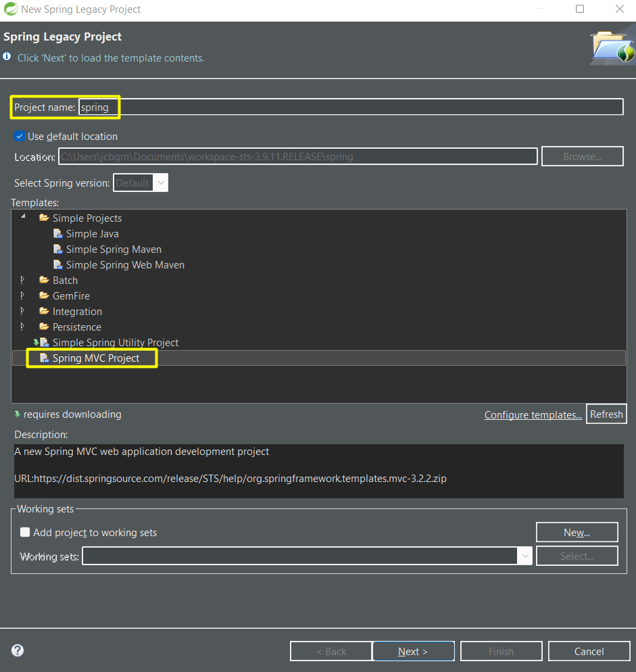Click the info icon beside the hint message
The width and height of the screenshot is (636, 672).
coord(7,57)
